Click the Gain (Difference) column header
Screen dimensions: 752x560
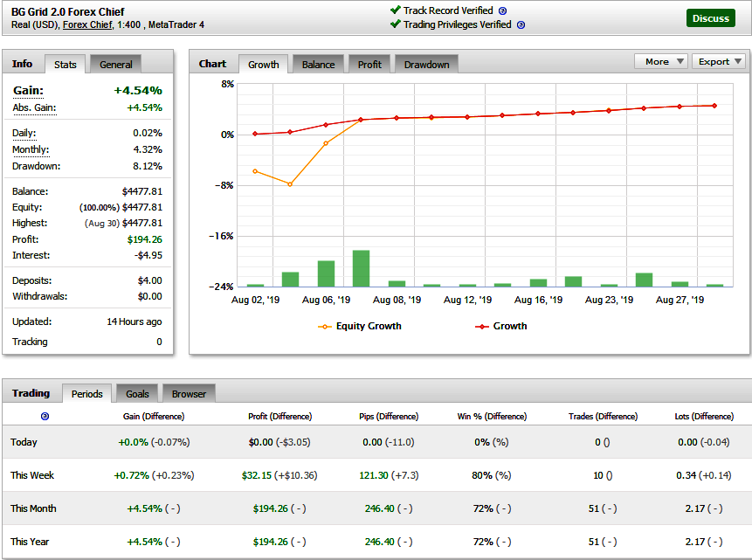[x=154, y=416]
